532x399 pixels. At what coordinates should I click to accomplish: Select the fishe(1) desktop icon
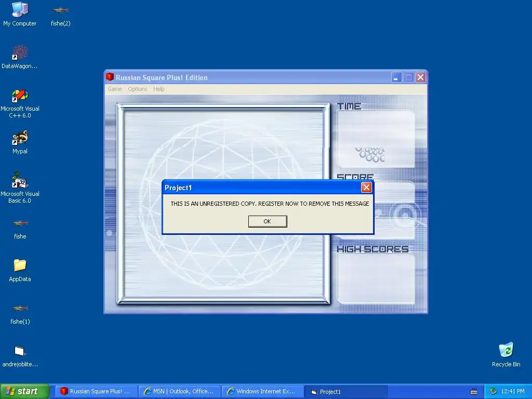pos(20,314)
